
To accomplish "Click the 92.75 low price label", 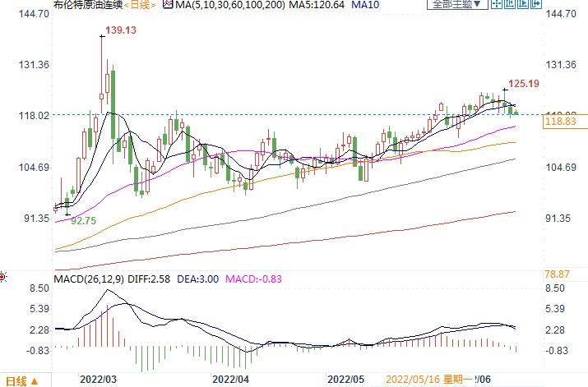I will [x=85, y=221].
